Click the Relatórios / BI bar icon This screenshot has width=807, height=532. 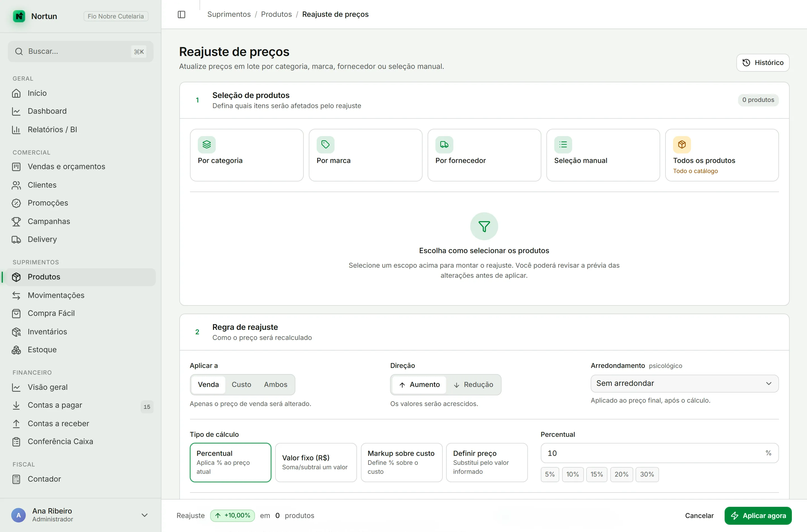(16, 129)
